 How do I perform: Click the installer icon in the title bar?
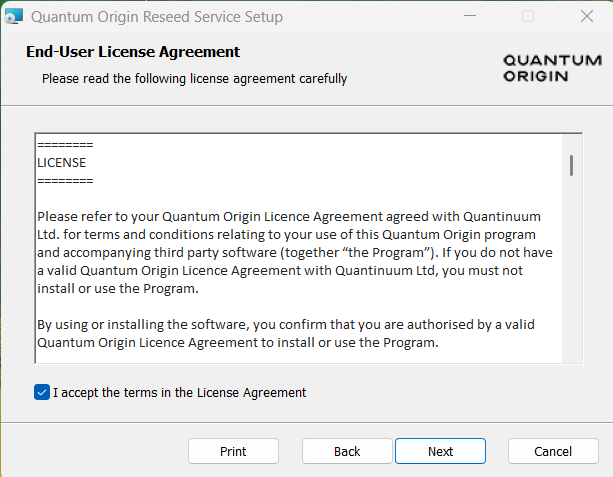coord(14,17)
